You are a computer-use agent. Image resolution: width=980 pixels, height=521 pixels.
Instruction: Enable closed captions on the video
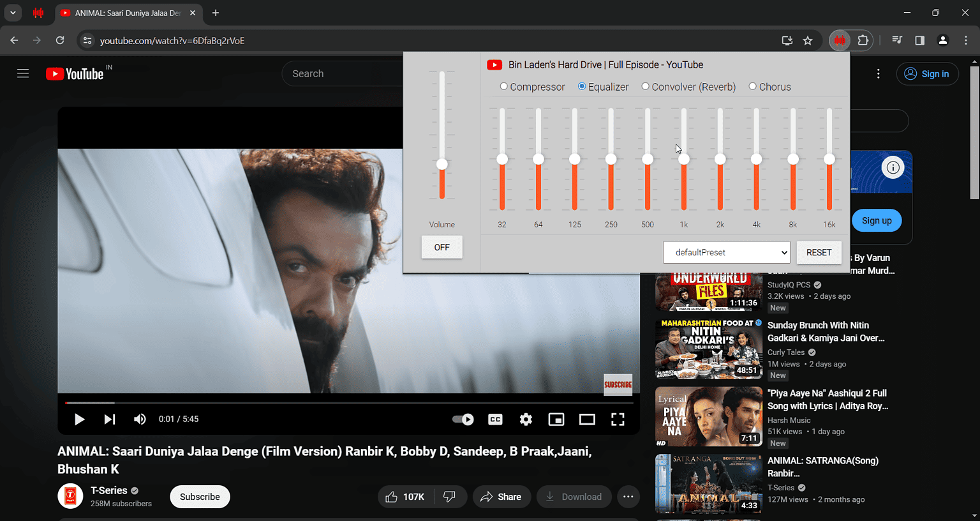coord(495,419)
